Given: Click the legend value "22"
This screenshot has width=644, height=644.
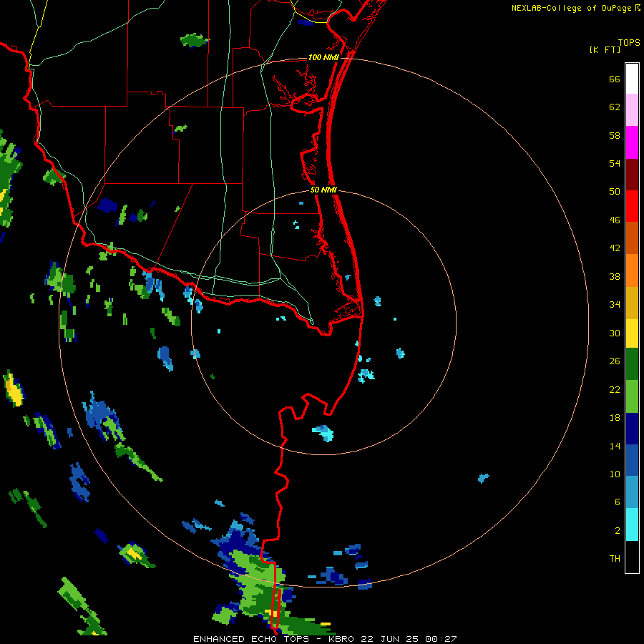Looking at the screenshot, I should coord(615,390).
